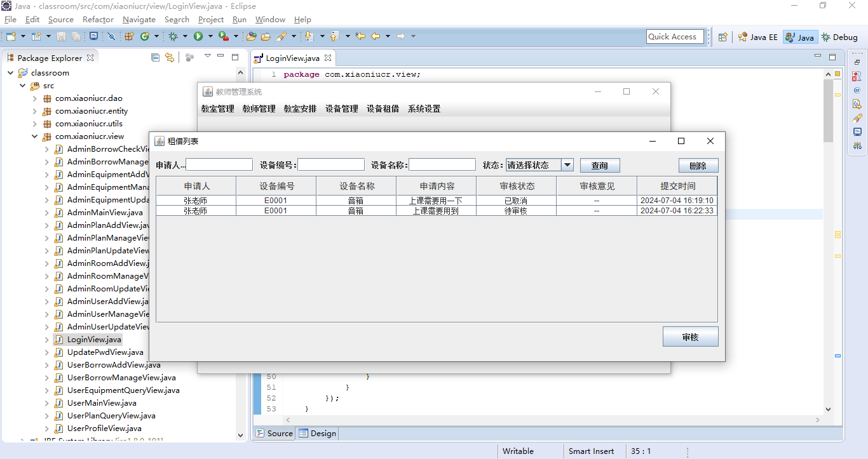Close the LoginView.java editor tab

tap(329, 58)
